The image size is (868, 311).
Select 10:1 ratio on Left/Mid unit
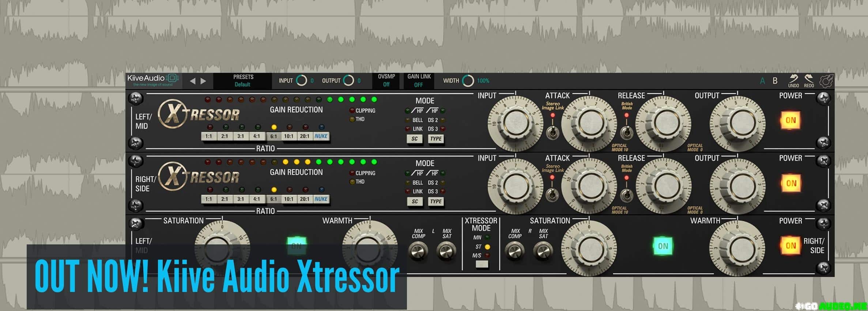(x=289, y=136)
